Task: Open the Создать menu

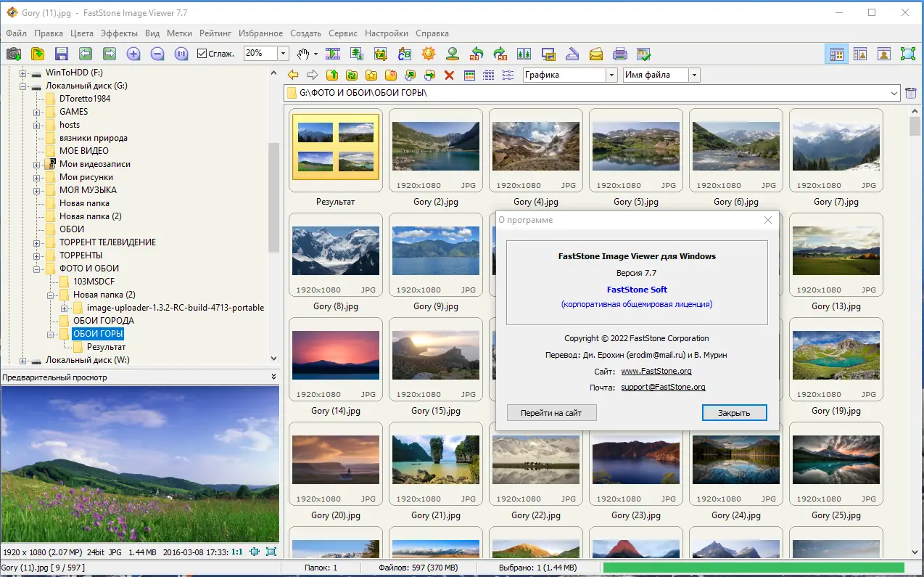Action: [x=305, y=33]
